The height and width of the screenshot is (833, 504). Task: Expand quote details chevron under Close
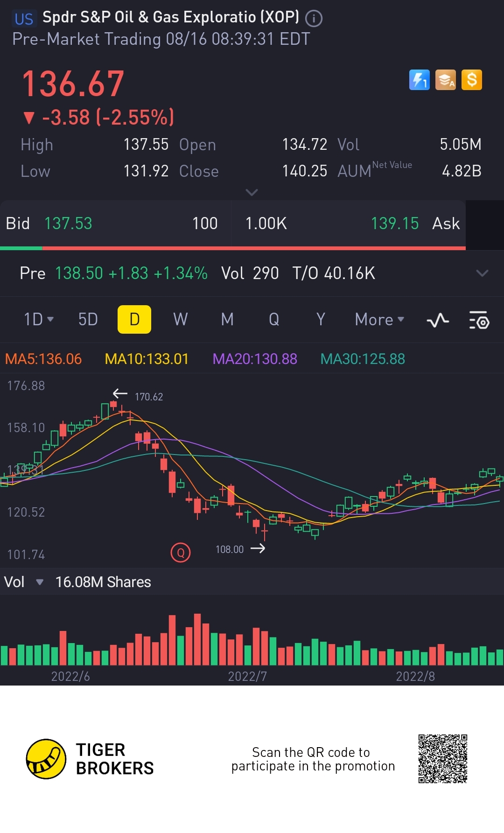click(252, 192)
